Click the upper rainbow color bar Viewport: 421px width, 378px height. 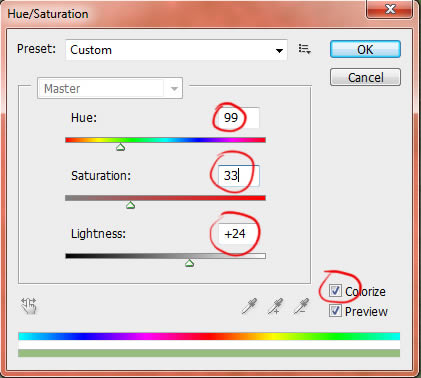click(x=209, y=336)
